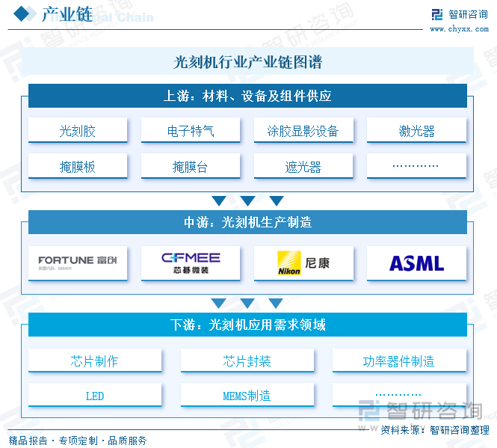This screenshot has height=448, width=497.
Task: Select the 涂胶显影设备 box
Action: [x=303, y=130]
